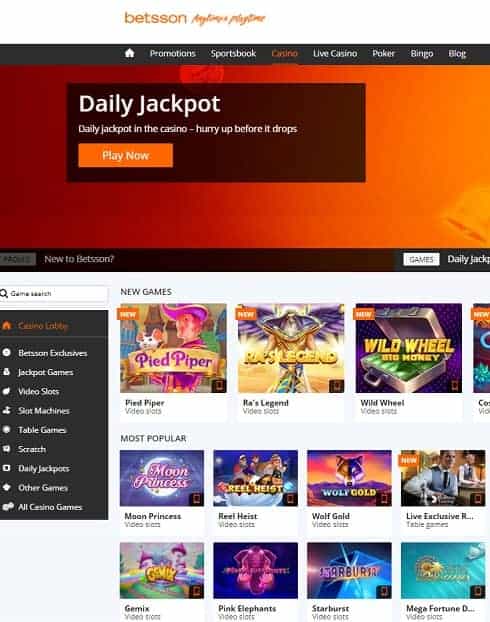Open the home icon in navigation bar
490x622 pixels.
click(129, 53)
